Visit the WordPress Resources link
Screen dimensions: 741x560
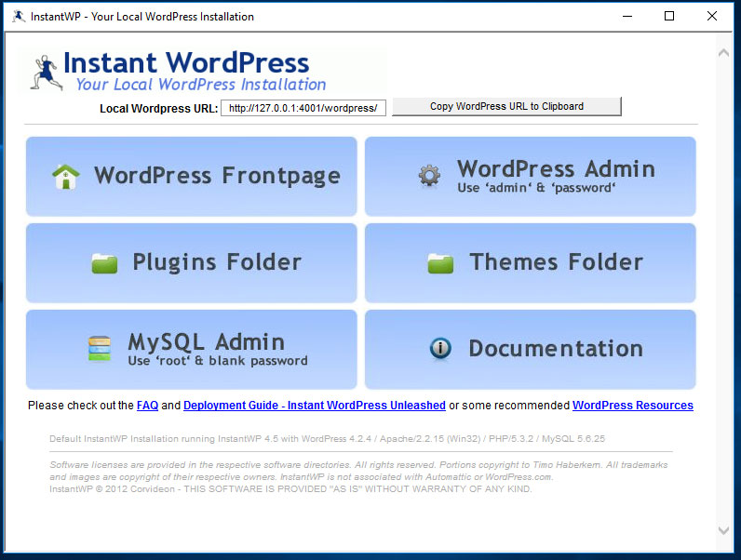coord(633,406)
